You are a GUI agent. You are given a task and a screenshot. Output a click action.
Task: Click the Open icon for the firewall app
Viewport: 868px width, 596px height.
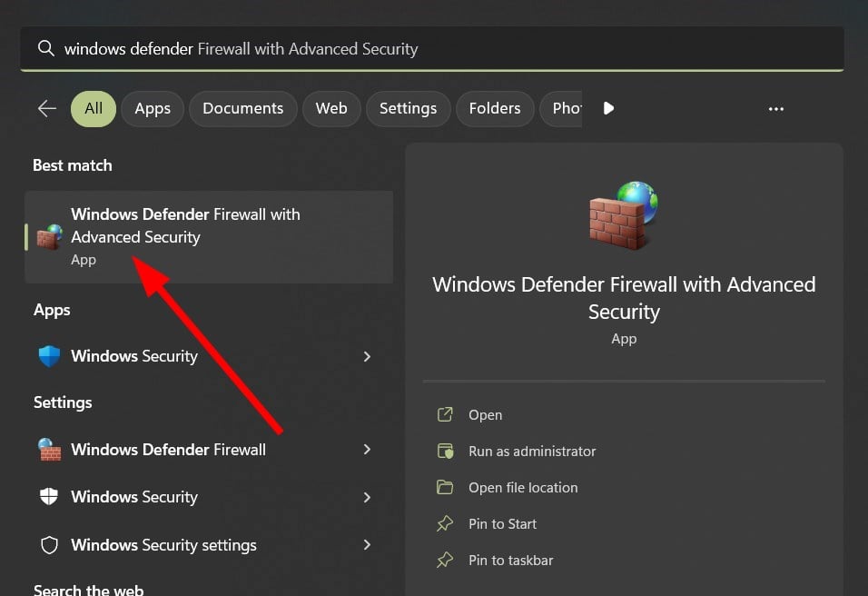click(444, 414)
